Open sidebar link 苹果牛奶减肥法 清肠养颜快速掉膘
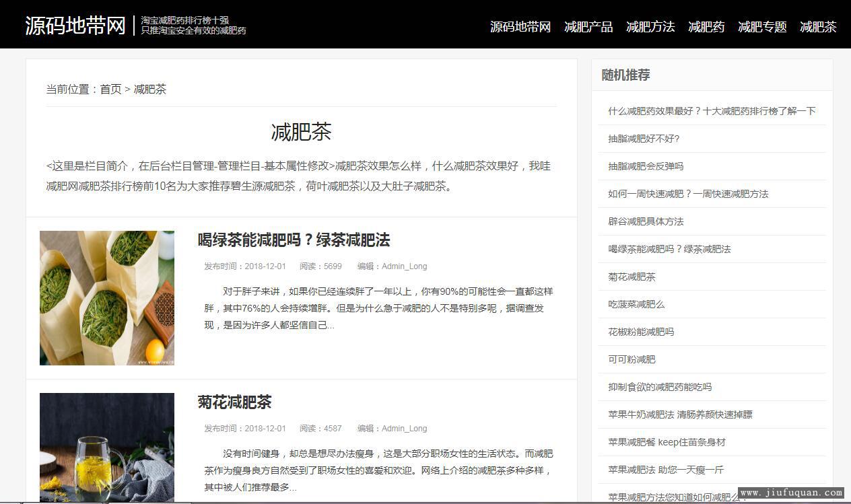Image resolution: width=851 pixels, height=504 pixels. (680, 415)
